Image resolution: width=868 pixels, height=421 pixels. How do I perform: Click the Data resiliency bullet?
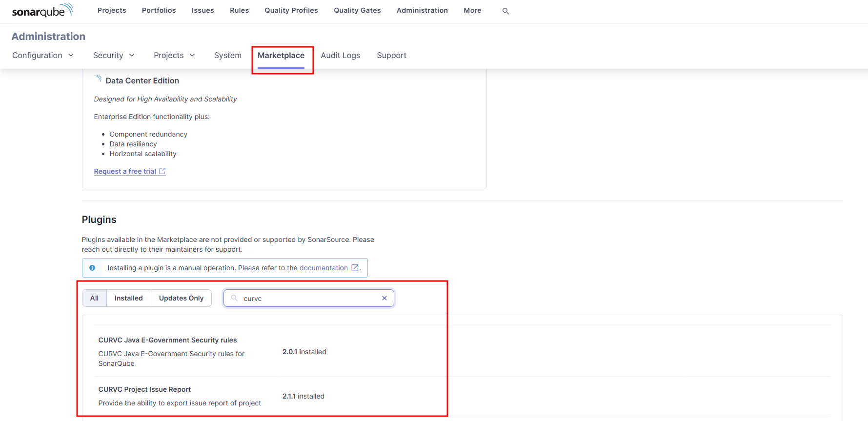tap(133, 144)
